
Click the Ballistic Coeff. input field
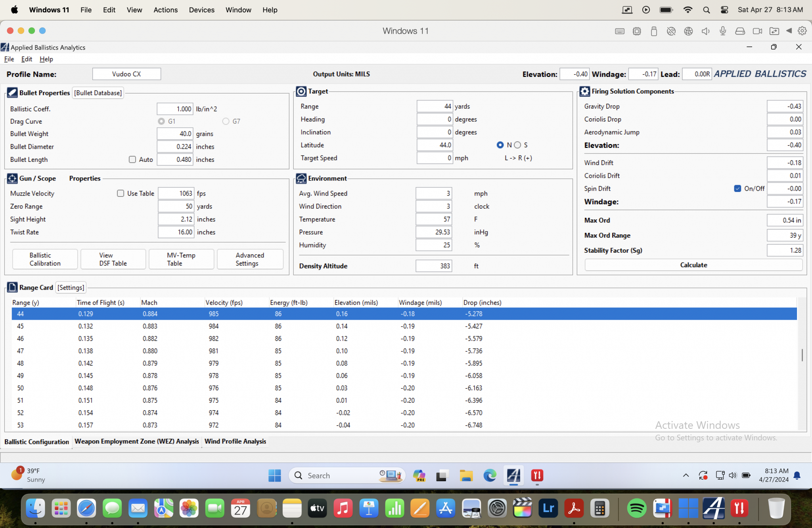tap(175, 109)
